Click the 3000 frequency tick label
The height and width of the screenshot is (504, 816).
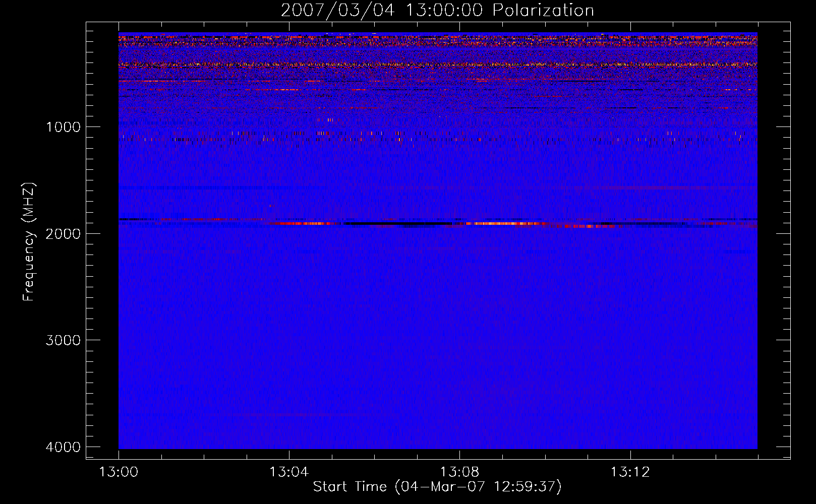(64, 340)
